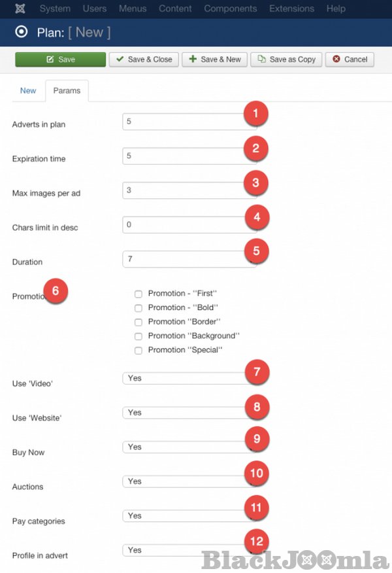Switch to the New tab
The image size is (392, 573).
coord(28,91)
